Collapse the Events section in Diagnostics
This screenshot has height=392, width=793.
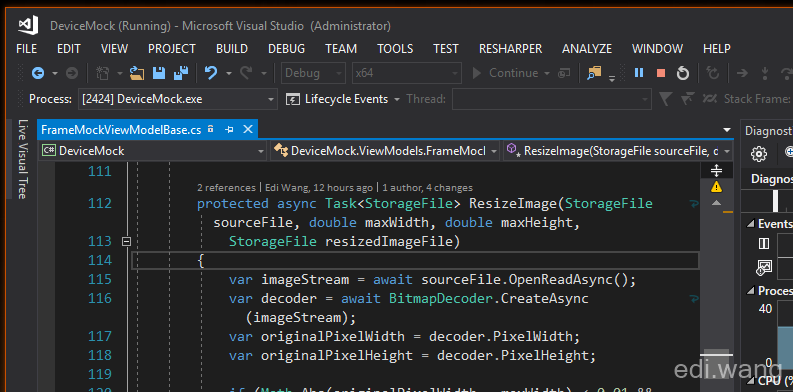(751, 224)
